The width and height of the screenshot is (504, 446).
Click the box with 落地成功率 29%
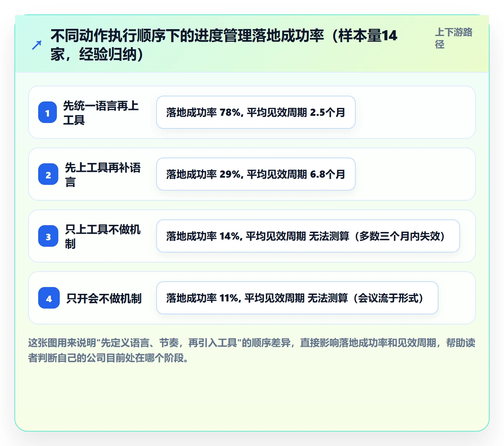pyautogui.click(x=256, y=174)
